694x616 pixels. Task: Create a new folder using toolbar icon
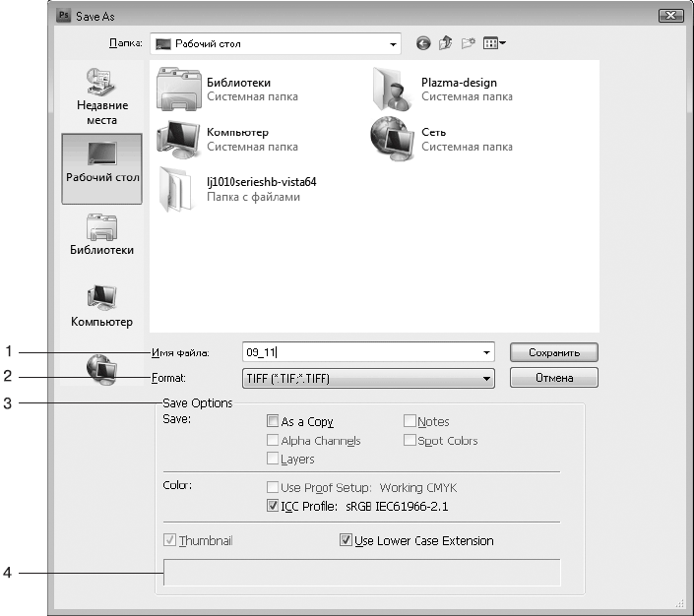click(468, 43)
